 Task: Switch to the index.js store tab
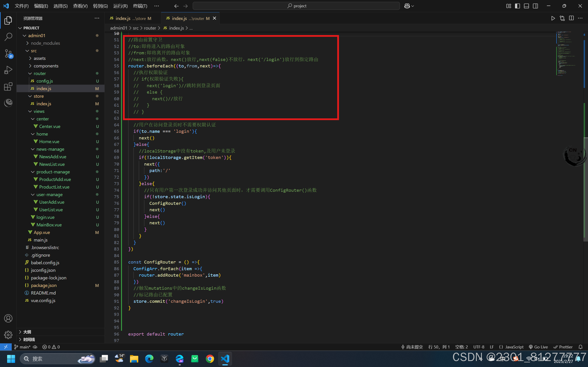point(130,18)
